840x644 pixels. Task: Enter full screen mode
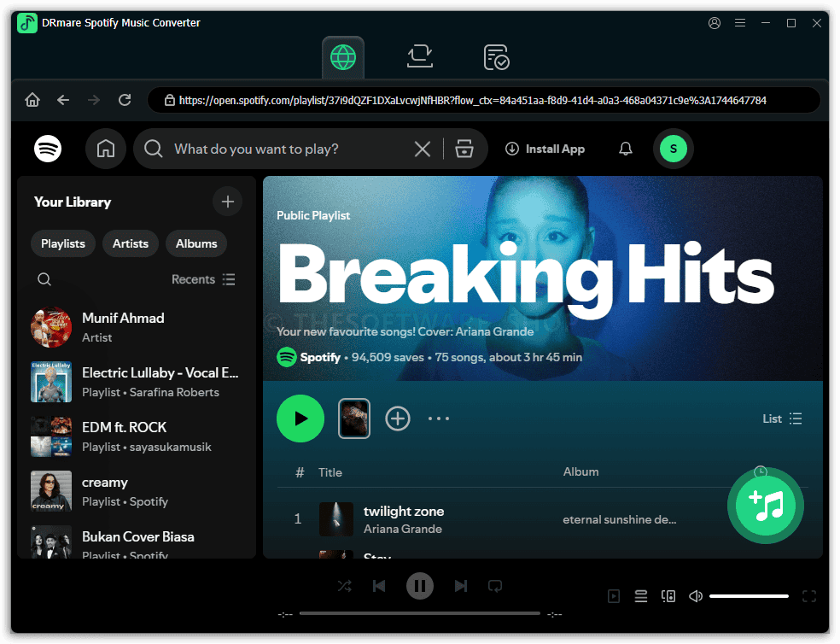pos(809,595)
